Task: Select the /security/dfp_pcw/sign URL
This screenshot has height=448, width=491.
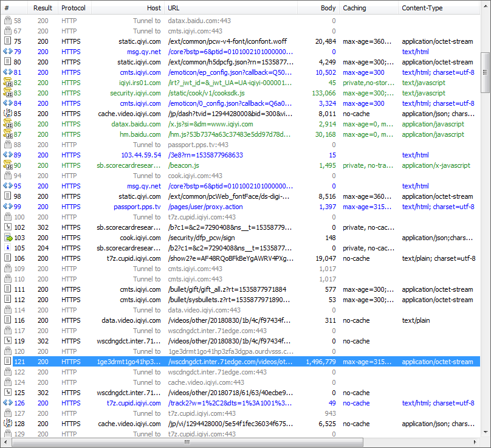Action: pos(201,238)
